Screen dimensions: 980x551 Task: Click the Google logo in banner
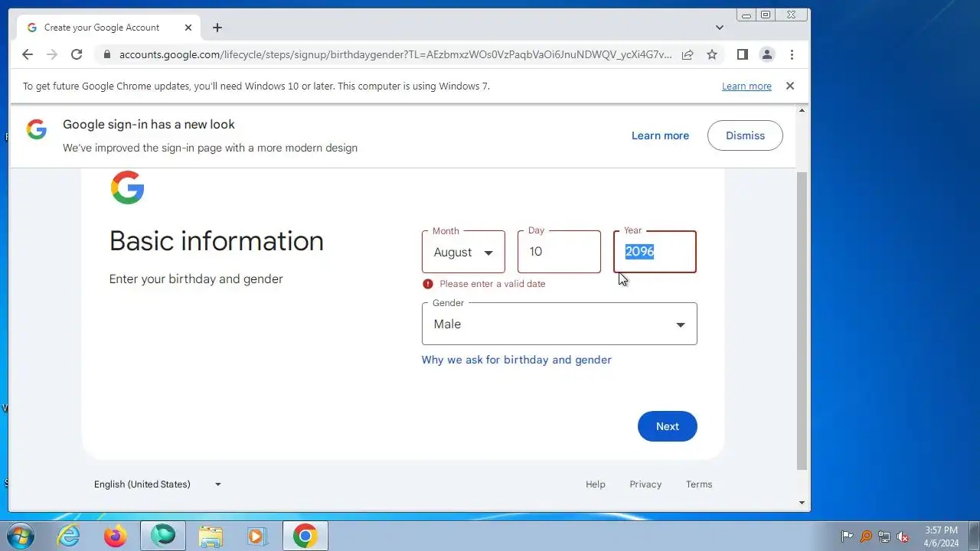click(37, 129)
